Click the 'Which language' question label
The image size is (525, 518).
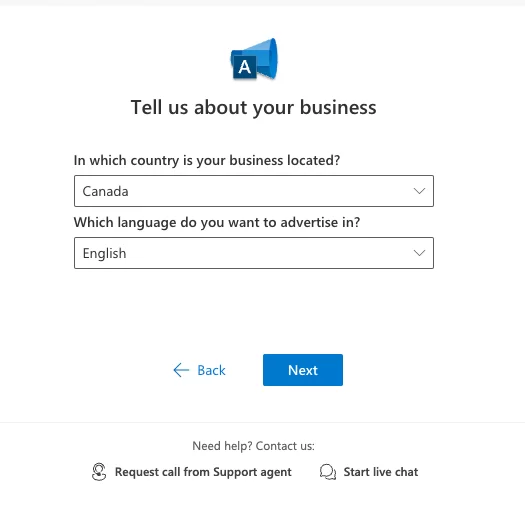click(217, 222)
